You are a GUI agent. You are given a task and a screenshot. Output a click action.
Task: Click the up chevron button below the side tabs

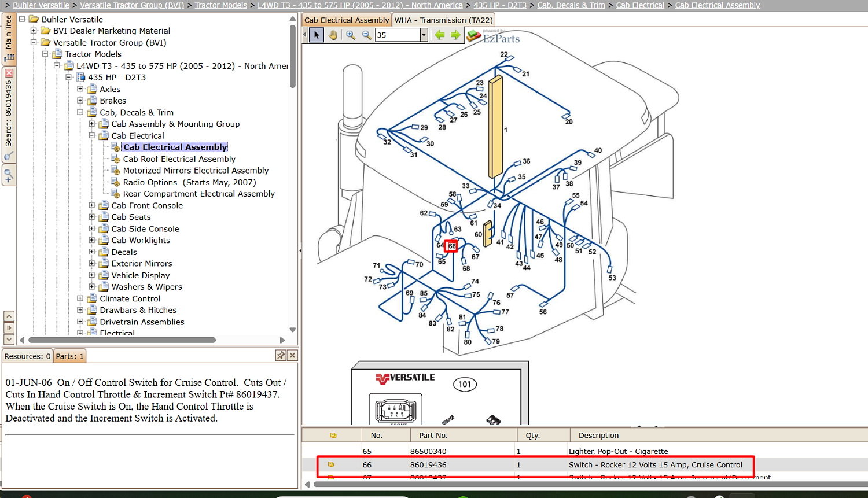coord(9,316)
